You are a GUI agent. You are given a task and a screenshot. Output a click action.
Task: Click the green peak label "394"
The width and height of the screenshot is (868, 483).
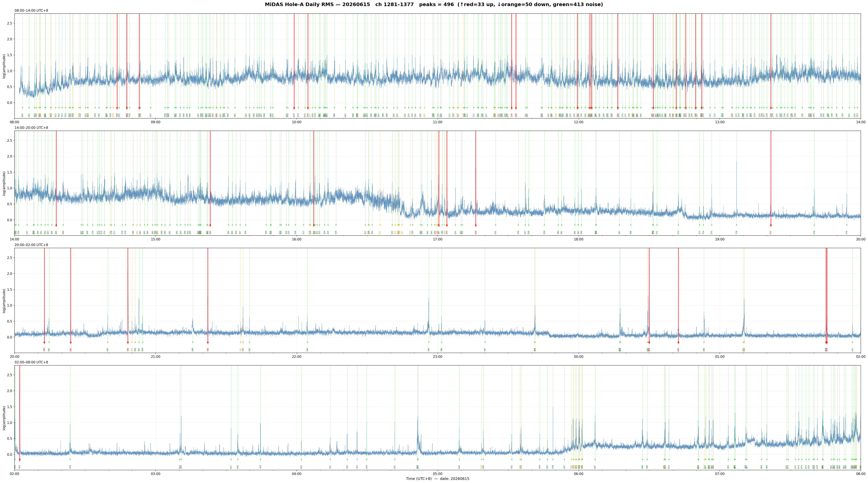[x=307, y=349]
